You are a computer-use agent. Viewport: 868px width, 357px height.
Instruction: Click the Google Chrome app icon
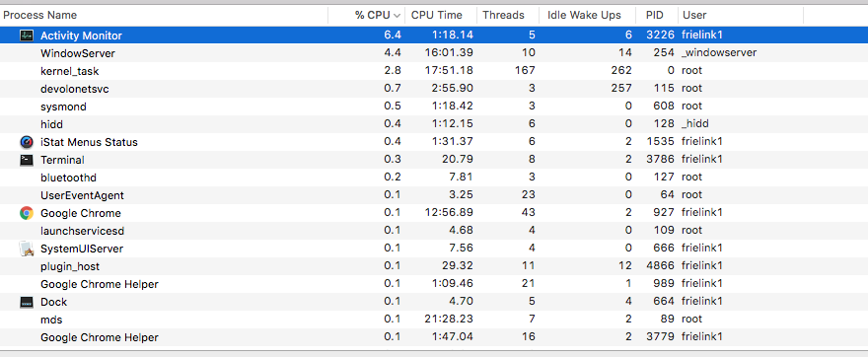(26, 213)
